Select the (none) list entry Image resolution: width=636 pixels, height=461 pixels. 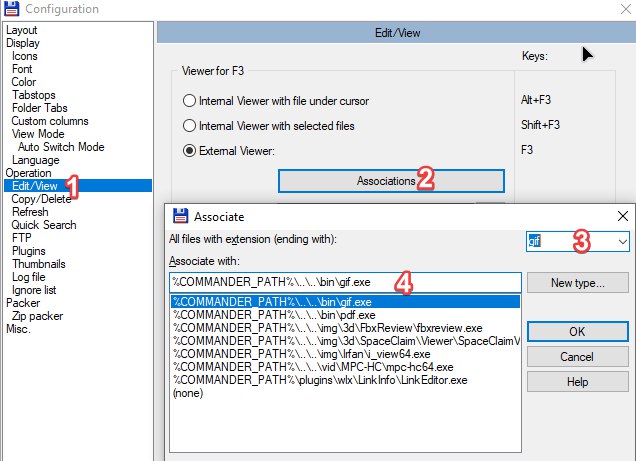(345, 393)
